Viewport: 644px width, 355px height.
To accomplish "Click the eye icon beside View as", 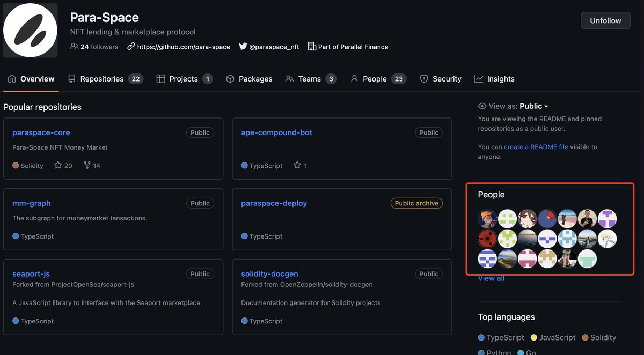I will click(481, 106).
